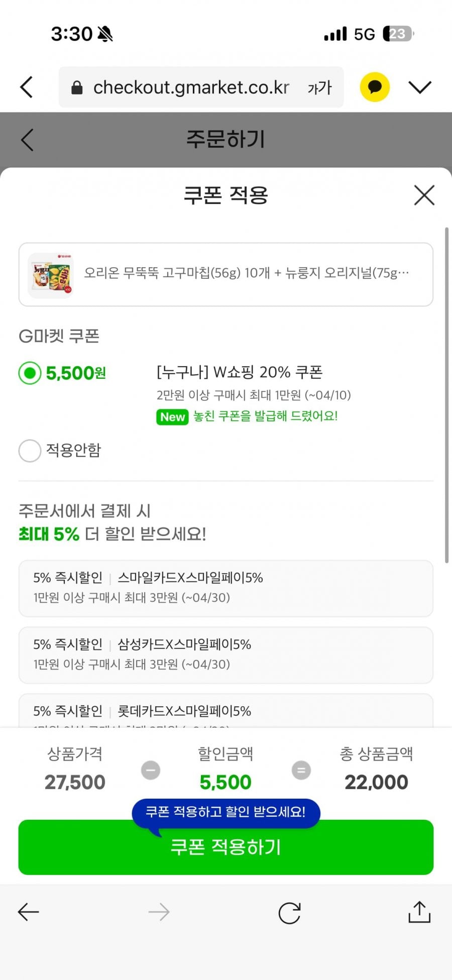
Task: Tap the 스마일카드X스마일페이5% discount card
Action: pyautogui.click(x=225, y=588)
